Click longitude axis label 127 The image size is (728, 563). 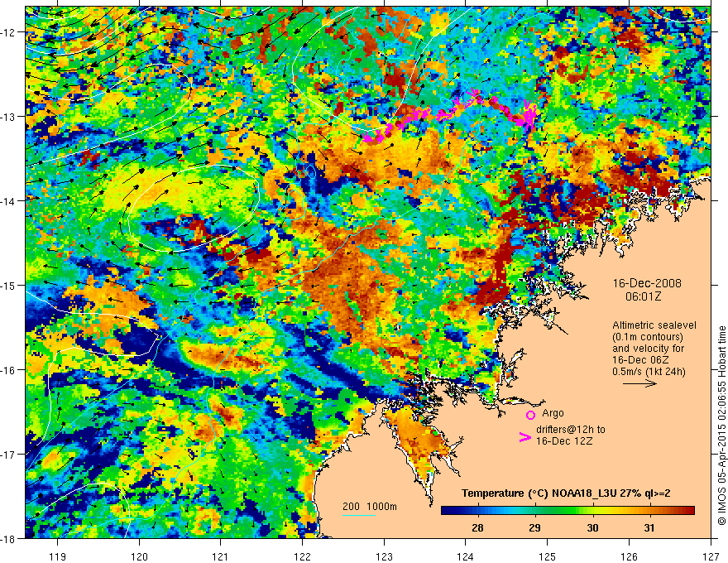(711, 556)
